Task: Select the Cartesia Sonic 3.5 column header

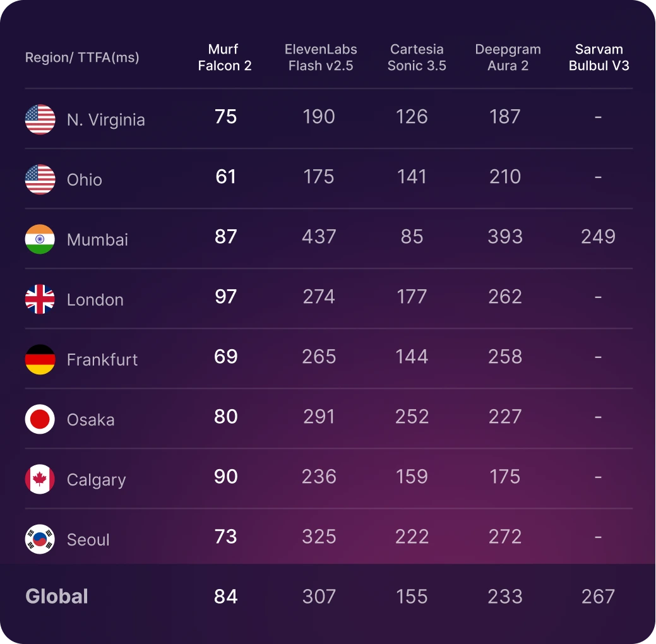Action: tap(417, 57)
